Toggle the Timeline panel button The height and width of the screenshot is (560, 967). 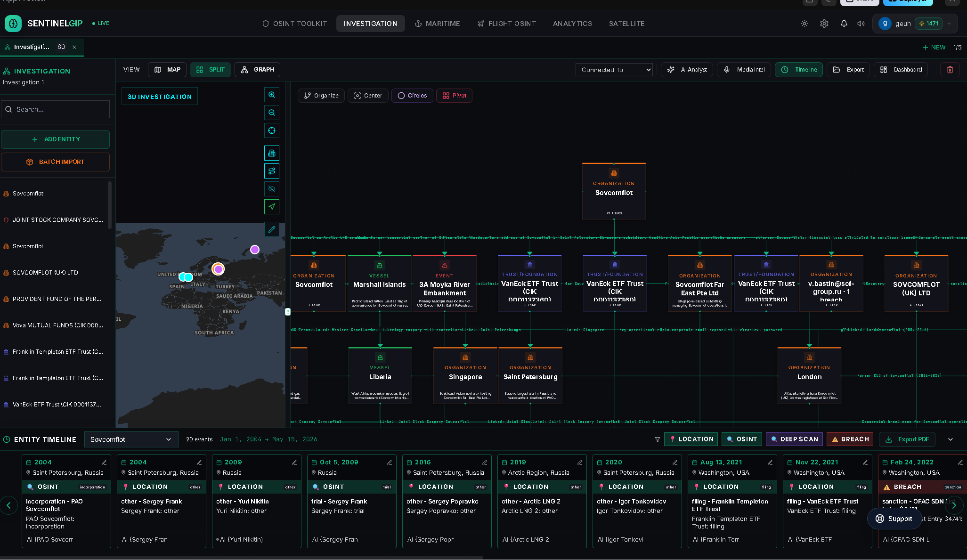click(799, 70)
